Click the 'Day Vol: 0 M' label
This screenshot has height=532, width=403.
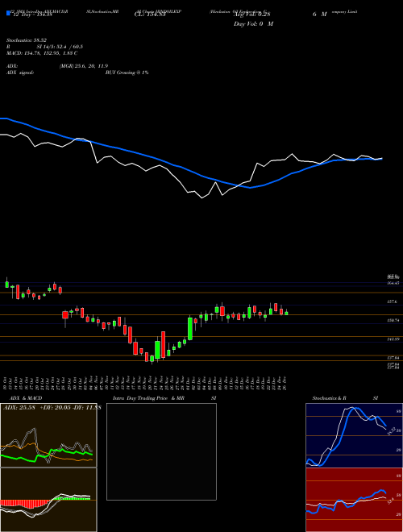[x=253, y=23]
